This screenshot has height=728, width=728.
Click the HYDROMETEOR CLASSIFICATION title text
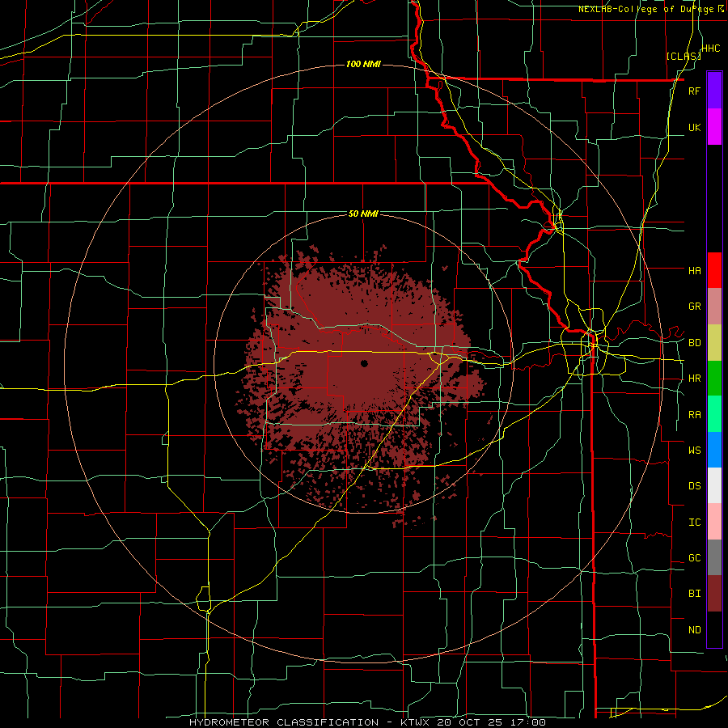click(x=284, y=722)
